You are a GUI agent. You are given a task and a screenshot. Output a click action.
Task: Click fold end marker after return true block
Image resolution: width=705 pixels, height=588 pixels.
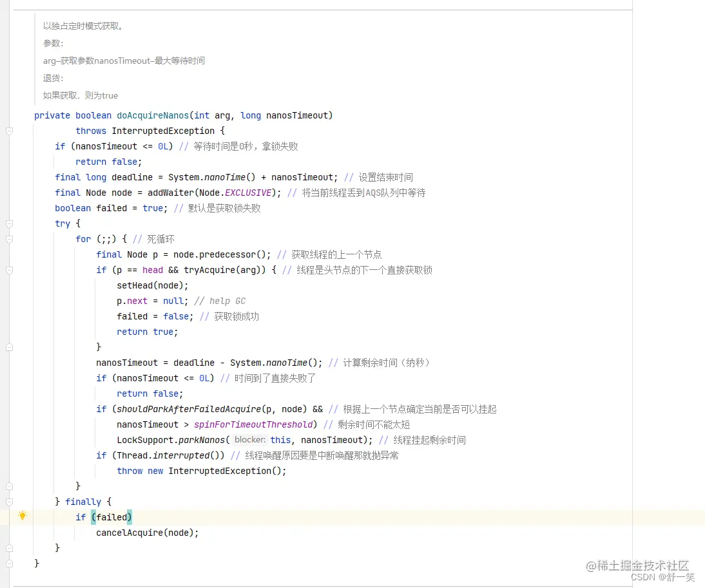coord(9,347)
